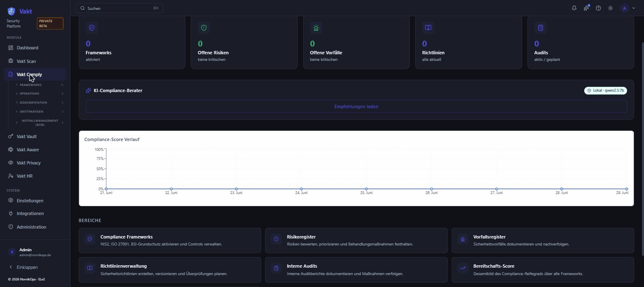644x287 pixels.
Task: Click the book icon on Richtlinien card
Action: pyautogui.click(x=428, y=28)
